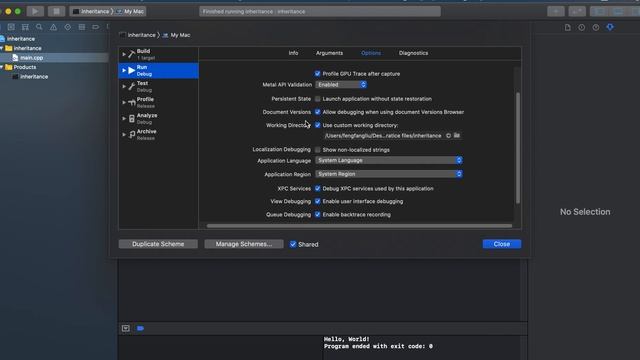Viewport: 640px width, 360px height.
Task: Expand the Run action disclosure triangle
Action: (124, 70)
